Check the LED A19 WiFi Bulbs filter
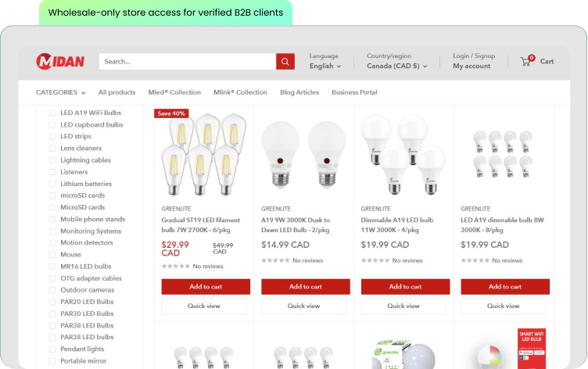Viewport: 588px width, 369px height. click(52, 113)
